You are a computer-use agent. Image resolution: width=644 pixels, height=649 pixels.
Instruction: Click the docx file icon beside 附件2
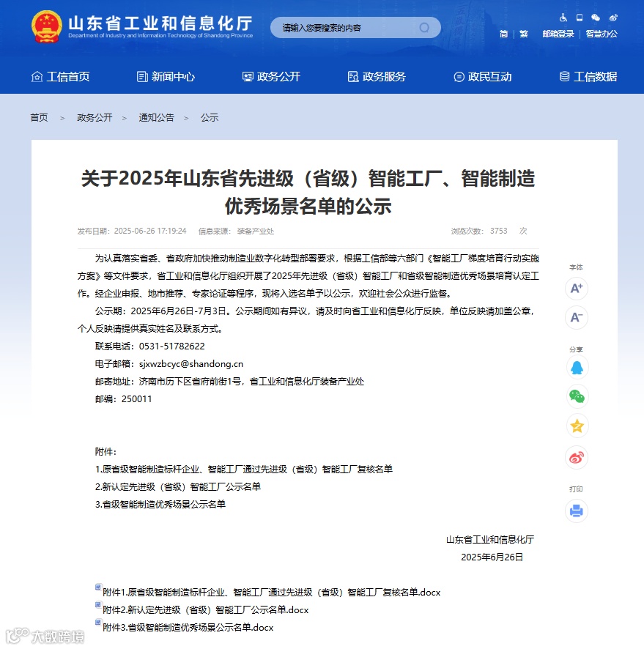[98, 605]
